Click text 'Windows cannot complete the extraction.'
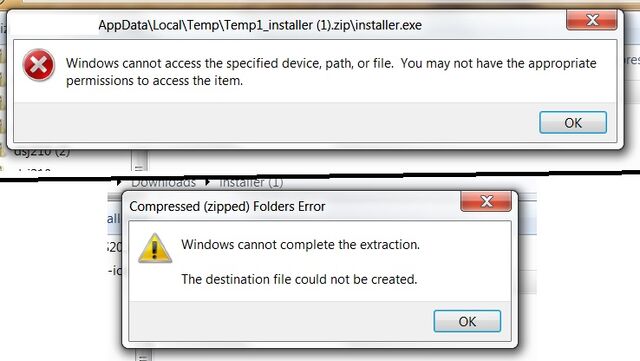 point(300,245)
